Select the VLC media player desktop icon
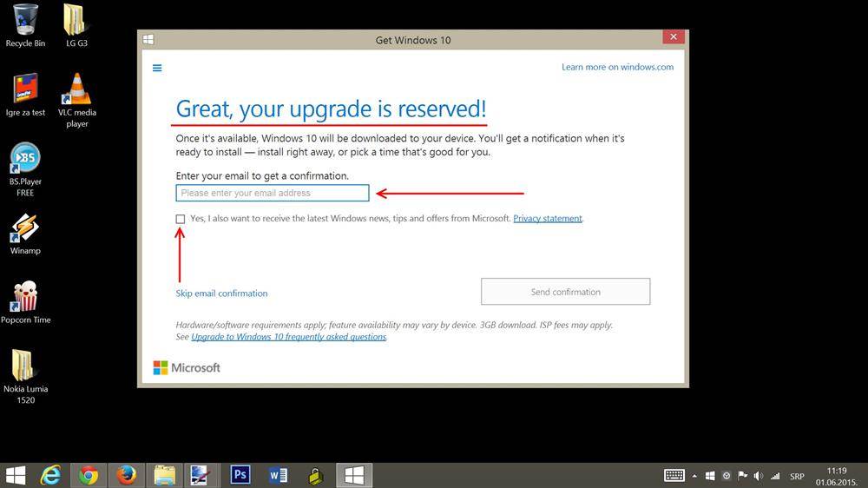The width and height of the screenshot is (868, 488). (x=77, y=90)
